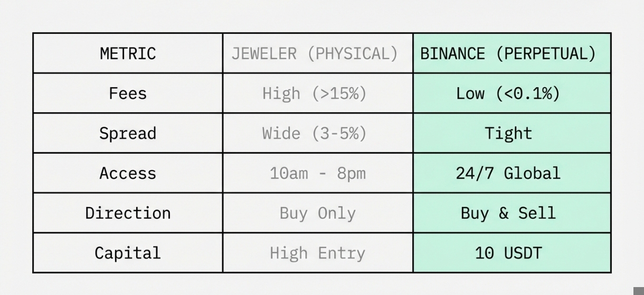
Task: Select the Access row label
Action: (128, 173)
